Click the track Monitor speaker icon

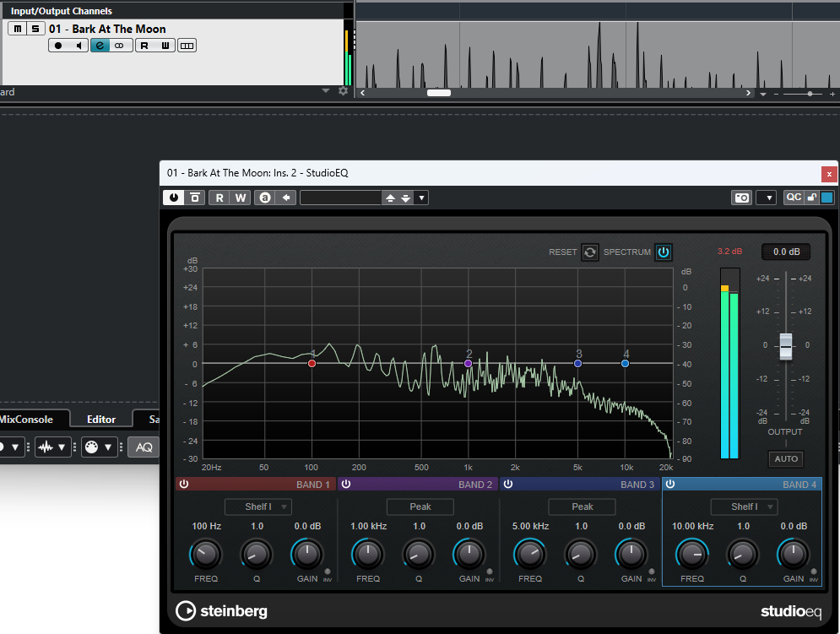click(x=79, y=46)
